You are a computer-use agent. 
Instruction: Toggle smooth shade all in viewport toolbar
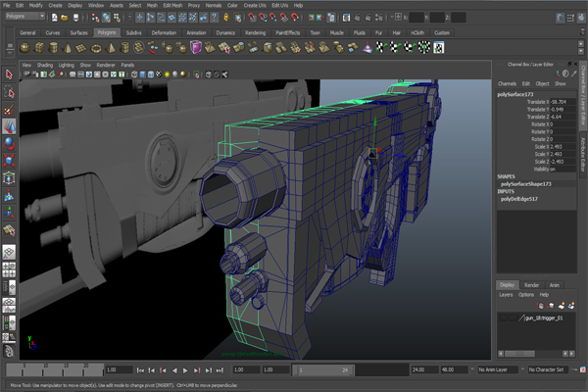(142, 74)
